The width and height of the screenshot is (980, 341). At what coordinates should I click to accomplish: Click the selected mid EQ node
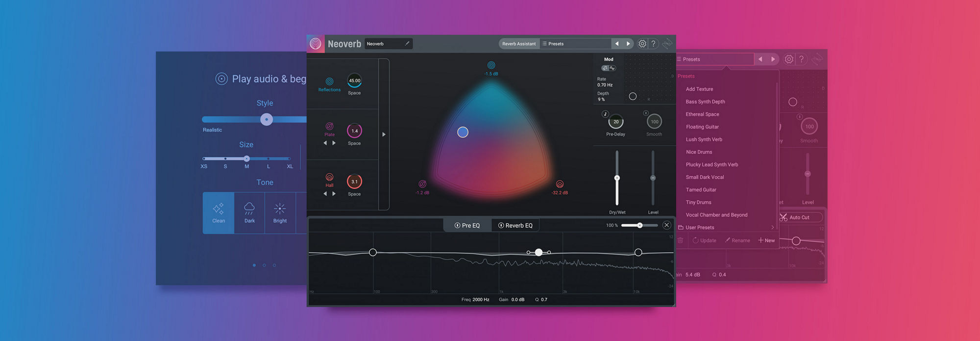(x=539, y=252)
